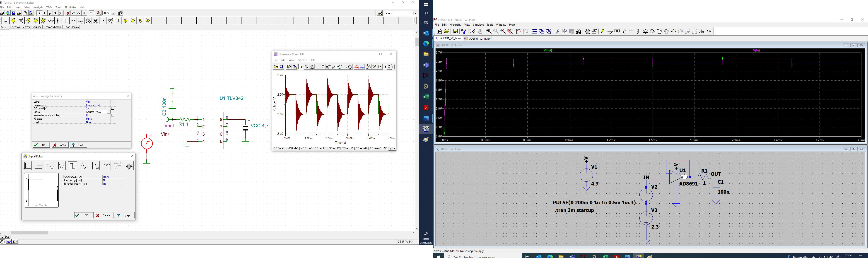Screen dimensions: 868x258
Task: Open the Edge browser icon in side taskbar
Action: (x=426, y=43)
